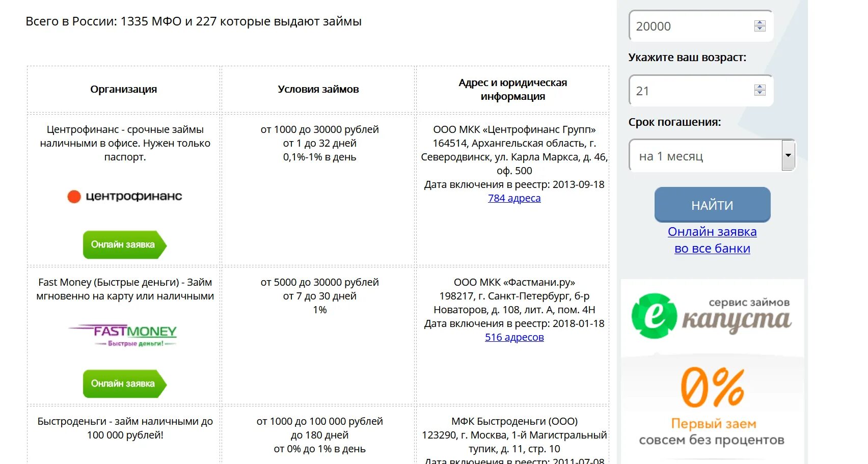Click the loan amount field showing 20000
Image resolution: width=868 pixels, height=464 pixels.
point(701,26)
